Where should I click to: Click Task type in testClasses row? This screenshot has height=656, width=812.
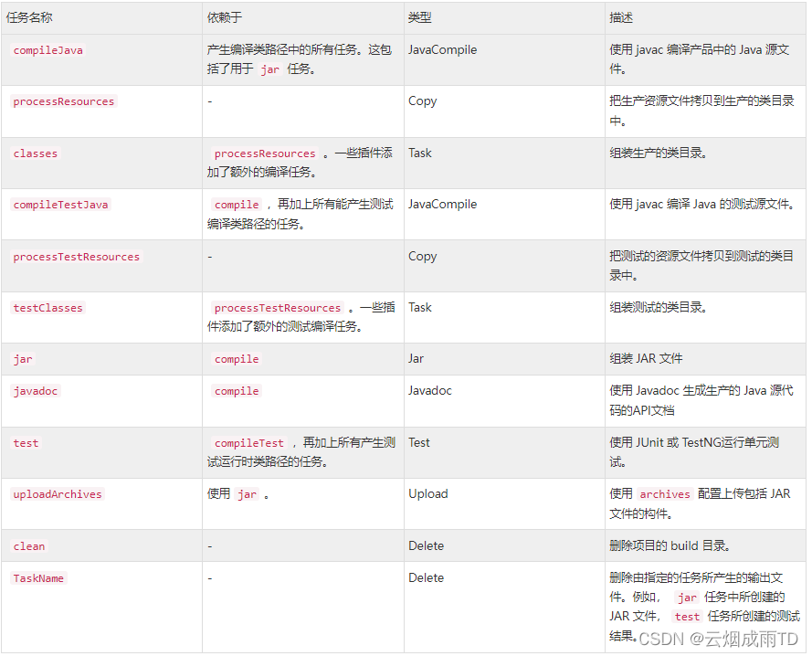click(x=420, y=307)
